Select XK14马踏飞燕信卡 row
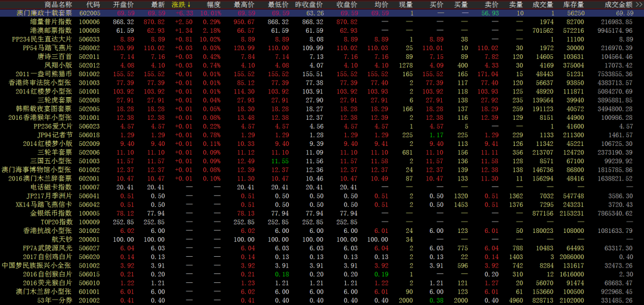This screenshot has height=305, width=644. pyautogui.click(x=322, y=204)
